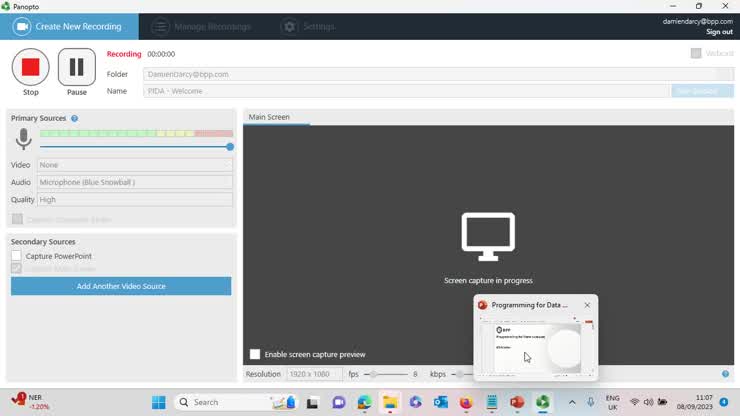The height and width of the screenshot is (416, 740).
Task: Click the taskbar Search box
Action: [x=236, y=402]
